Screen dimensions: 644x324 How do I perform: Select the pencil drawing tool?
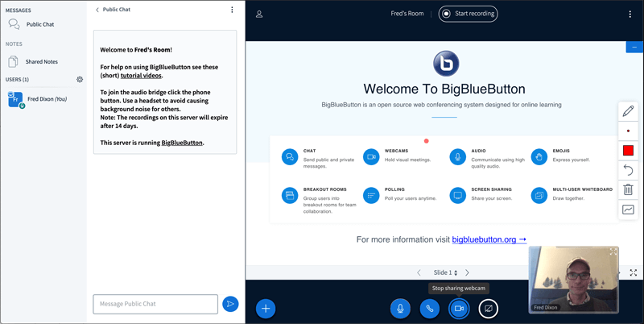(628, 111)
